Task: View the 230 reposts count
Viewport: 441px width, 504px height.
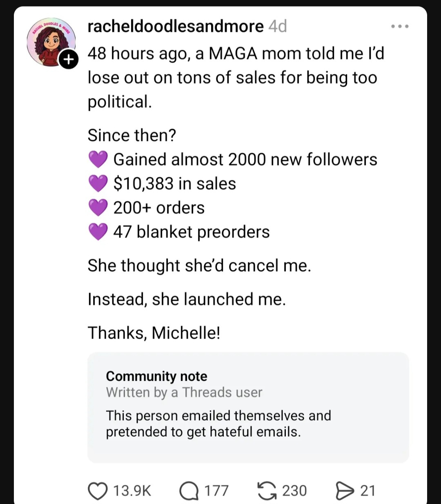Action: click(x=294, y=491)
